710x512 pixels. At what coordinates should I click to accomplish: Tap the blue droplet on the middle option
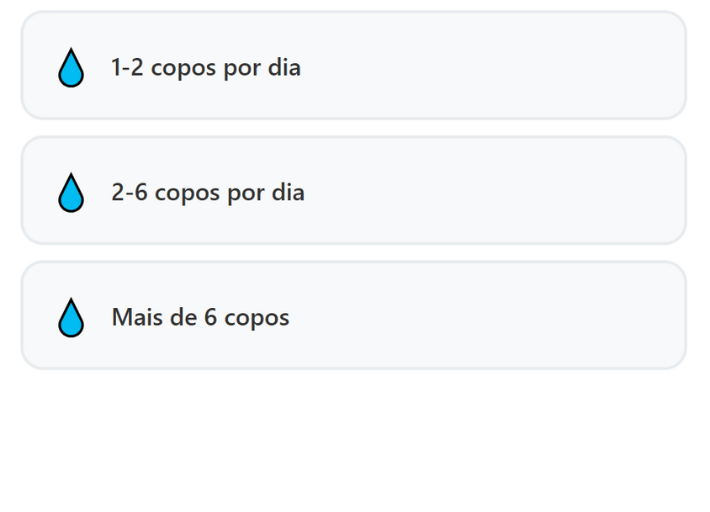coord(70,193)
